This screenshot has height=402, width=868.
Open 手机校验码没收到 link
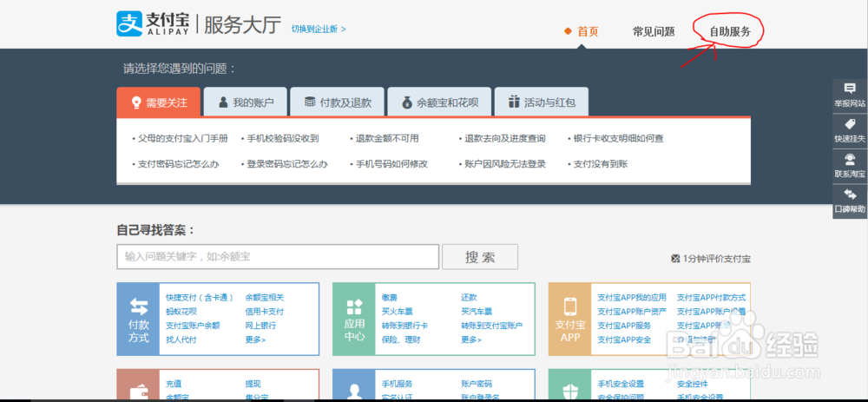283,138
